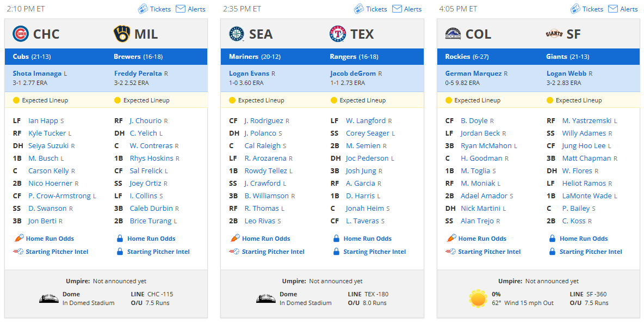This screenshot has width=644, height=323.
Task: Click the Rangers team name in blue bar
Action: (343, 57)
